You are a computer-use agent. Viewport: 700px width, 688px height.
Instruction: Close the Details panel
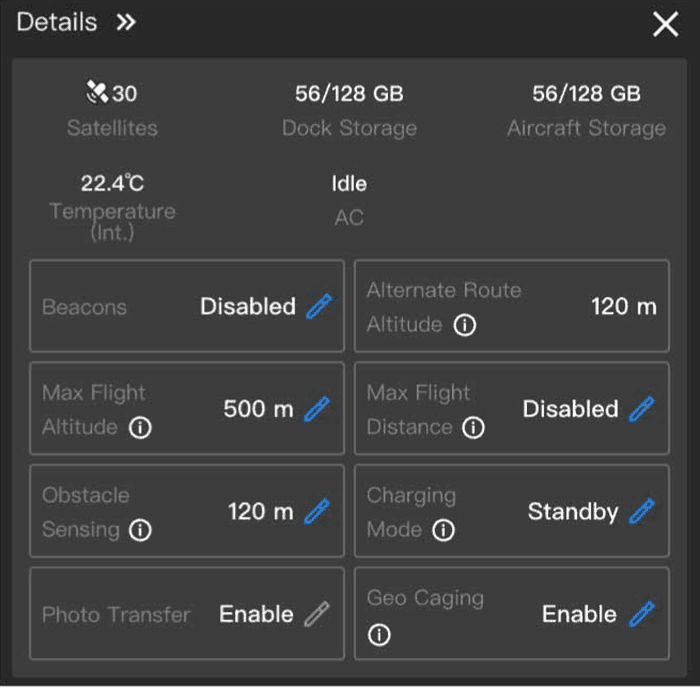pyautogui.click(x=665, y=25)
